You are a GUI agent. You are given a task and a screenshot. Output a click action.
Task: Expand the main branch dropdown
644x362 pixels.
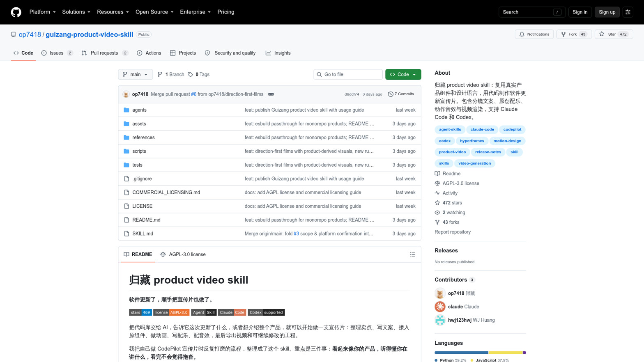click(135, 74)
